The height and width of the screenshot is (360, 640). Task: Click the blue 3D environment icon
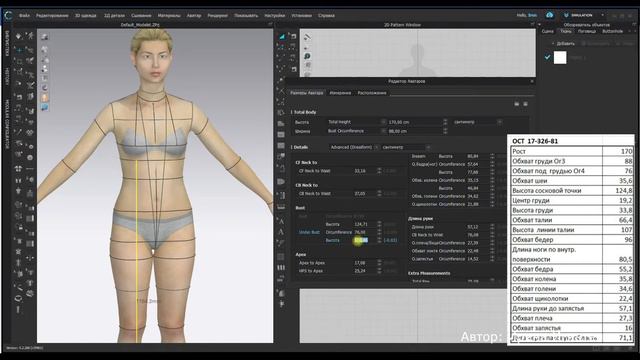pyautogui.click(x=44, y=107)
